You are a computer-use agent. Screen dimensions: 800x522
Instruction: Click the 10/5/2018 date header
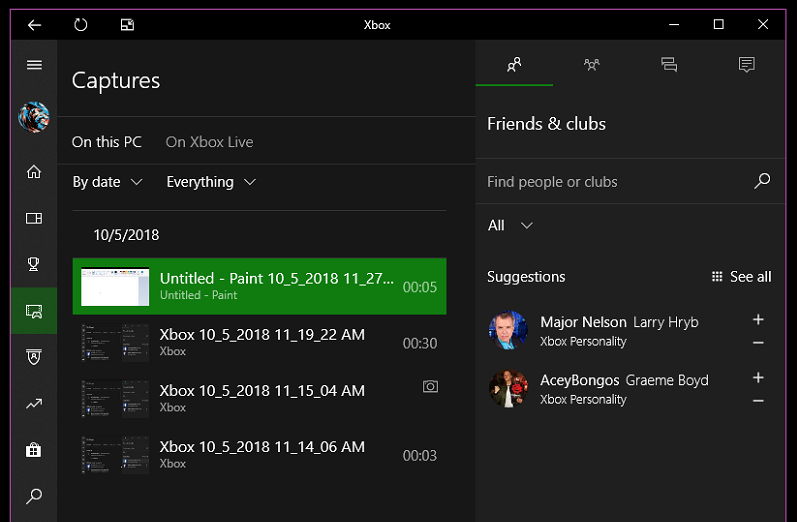(126, 235)
